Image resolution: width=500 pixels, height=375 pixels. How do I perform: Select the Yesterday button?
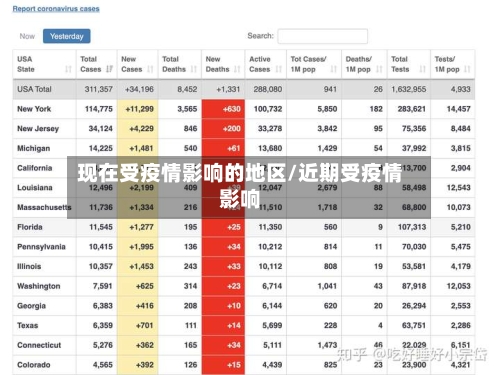coord(67,36)
